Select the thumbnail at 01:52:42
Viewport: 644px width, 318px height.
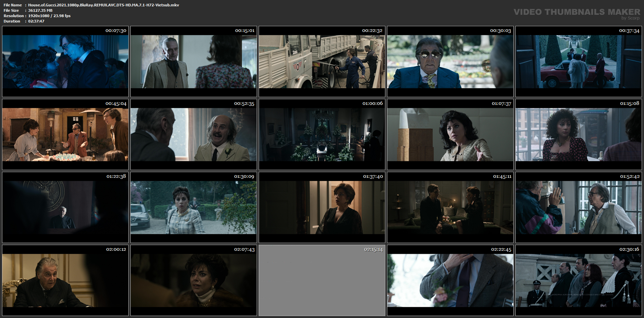[x=578, y=207]
